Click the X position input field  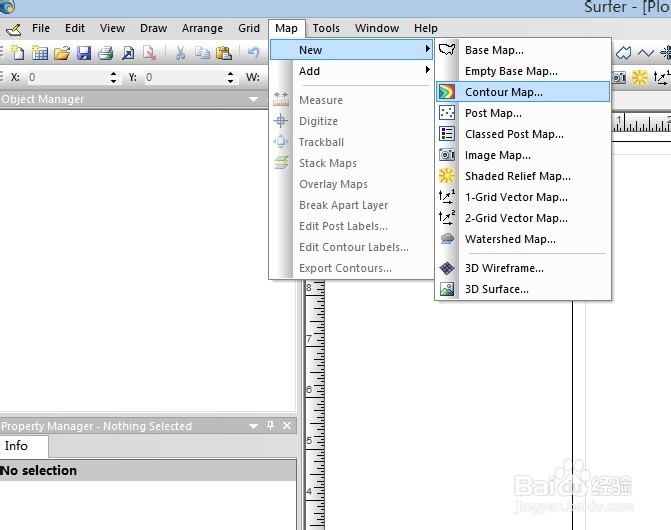68,77
